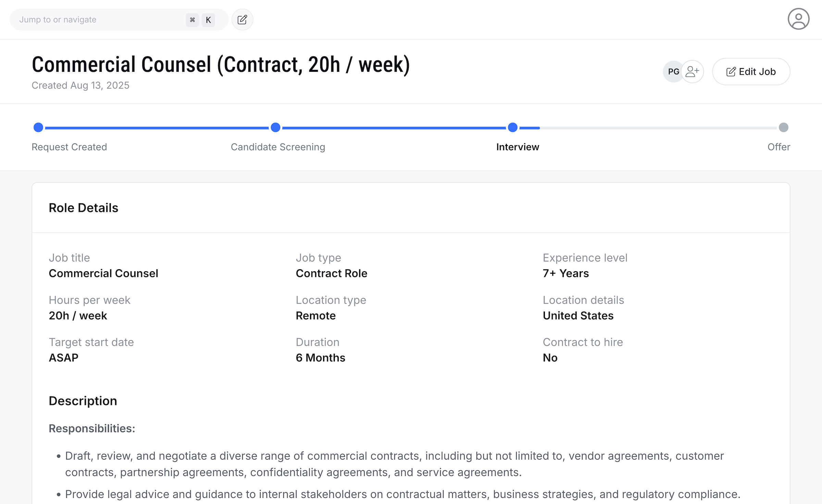
Task: Select the Request Created stage label
Action: (69, 147)
